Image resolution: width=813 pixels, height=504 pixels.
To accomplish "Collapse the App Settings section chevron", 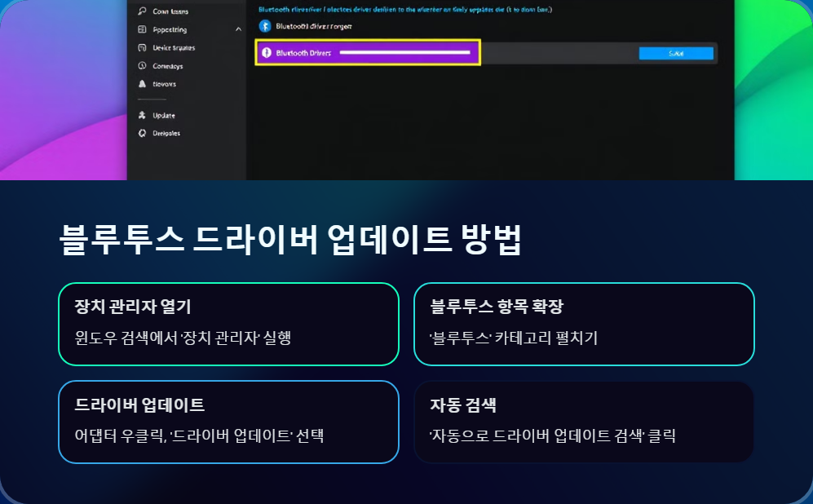I will pyautogui.click(x=237, y=29).
